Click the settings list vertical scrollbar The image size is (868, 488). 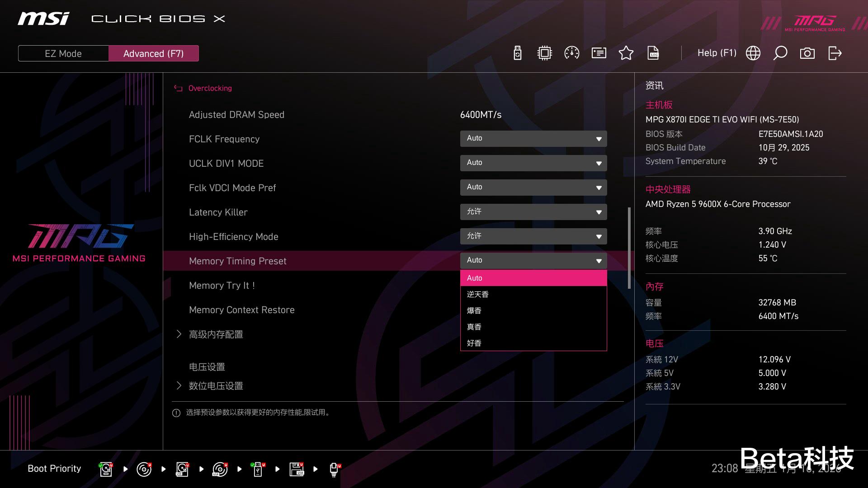(x=629, y=248)
